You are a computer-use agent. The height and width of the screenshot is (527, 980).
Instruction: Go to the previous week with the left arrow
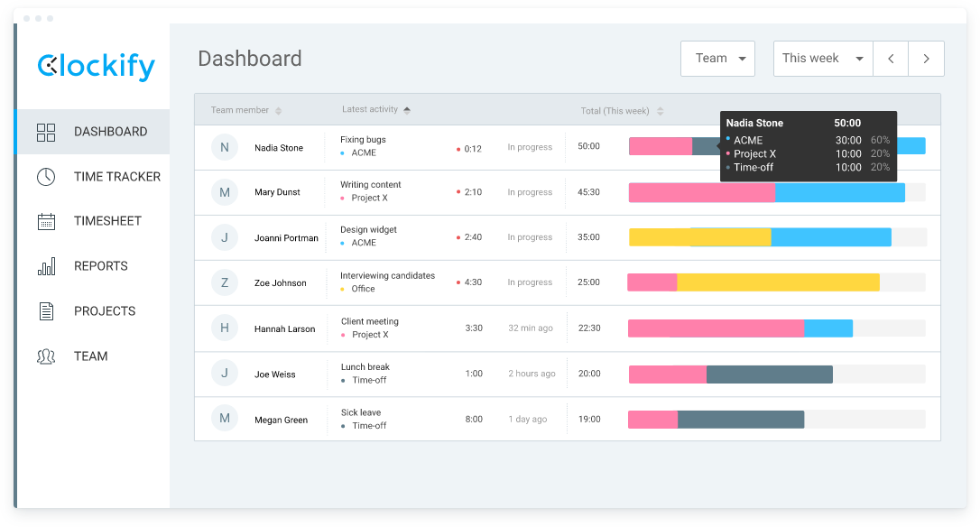(891, 58)
